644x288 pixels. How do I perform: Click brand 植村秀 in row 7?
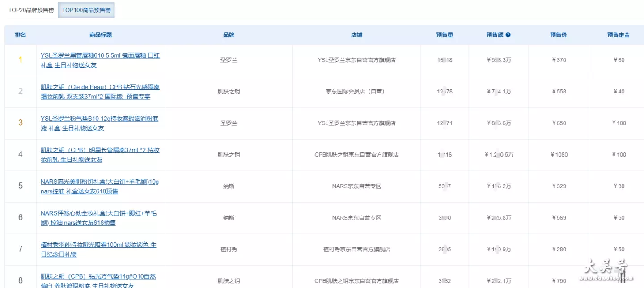(x=229, y=250)
